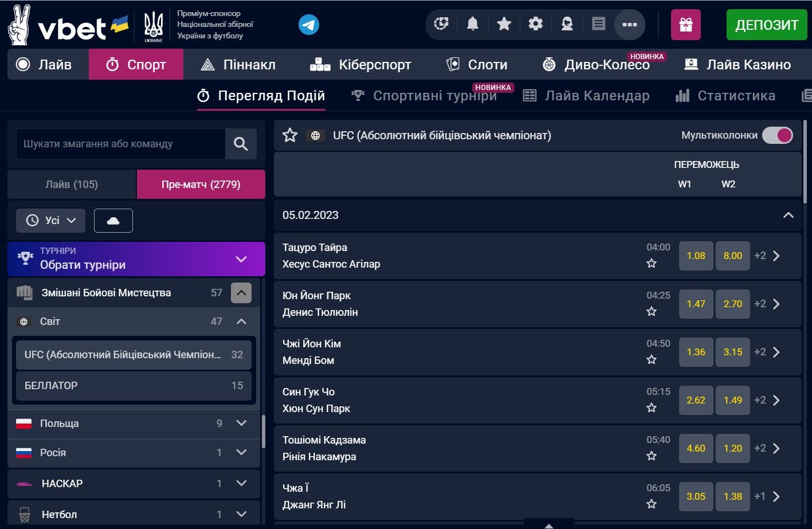Open the settings gear icon
The width and height of the screenshot is (812, 529).
[x=535, y=23]
